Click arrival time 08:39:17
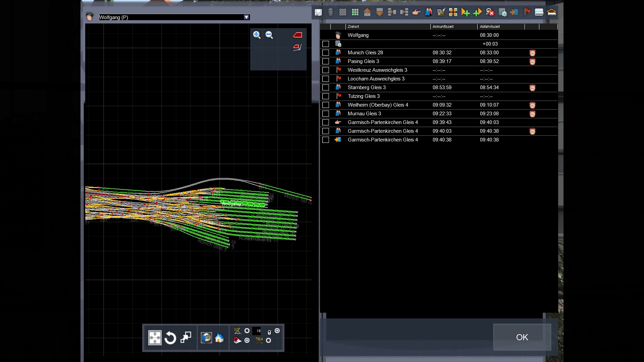The width and height of the screenshot is (644, 362). pos(442,61)
